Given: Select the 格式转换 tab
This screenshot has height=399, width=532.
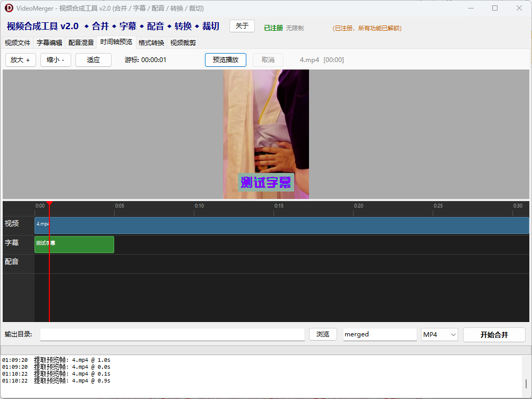Looking at the screenshot, I should (151, 43).
